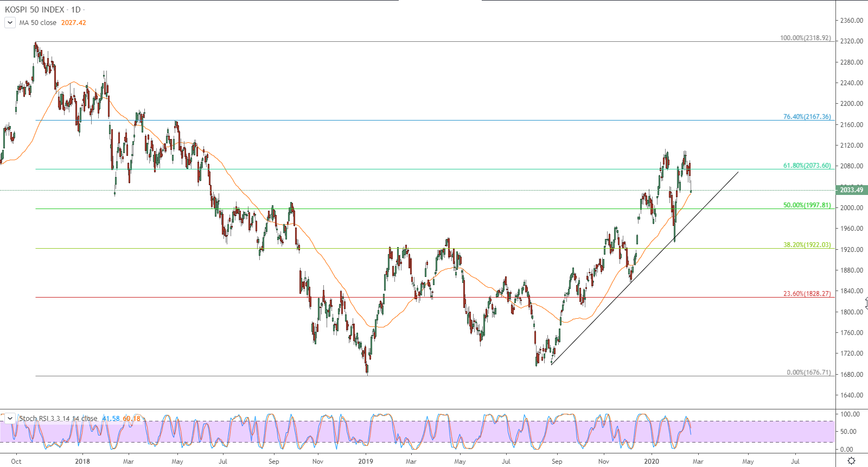The height and width of the screenshot is (467, 868).
Task: Click the 1840.00 price axis label
Action: click(851, 291)
